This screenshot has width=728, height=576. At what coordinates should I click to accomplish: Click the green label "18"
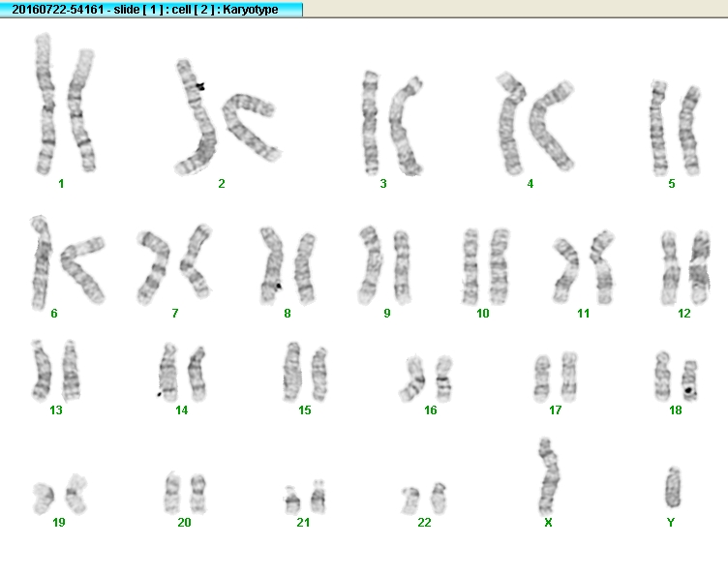click(676, 410)
